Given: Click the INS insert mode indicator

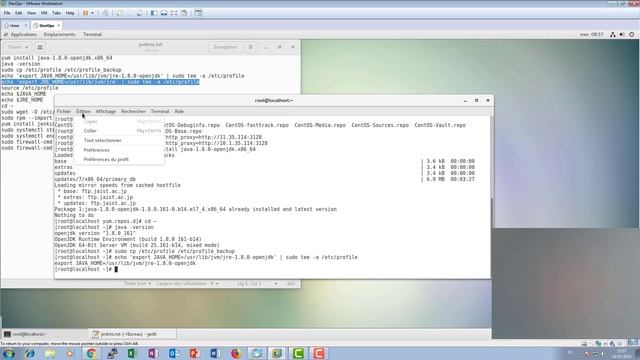Looking at the screenshot, I should (x=291, y=284).
